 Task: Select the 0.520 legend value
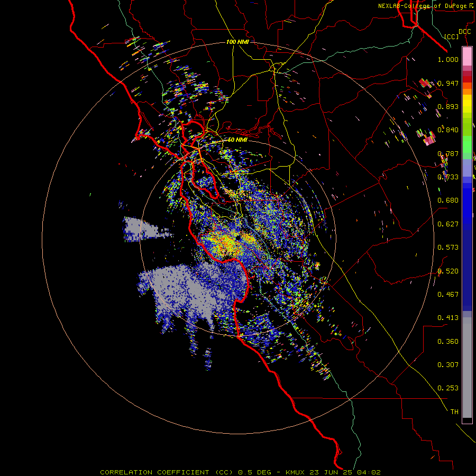pos(448,271)
